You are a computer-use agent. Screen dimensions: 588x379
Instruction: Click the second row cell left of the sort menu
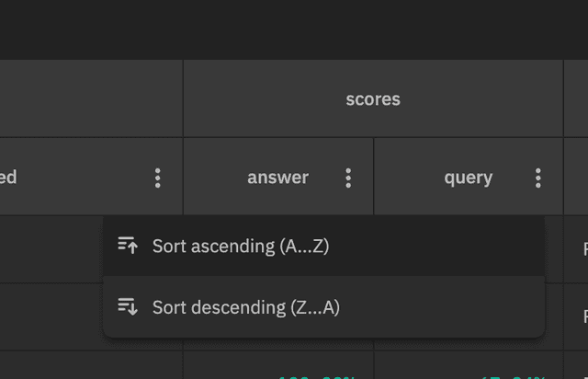tap(51, 316)
